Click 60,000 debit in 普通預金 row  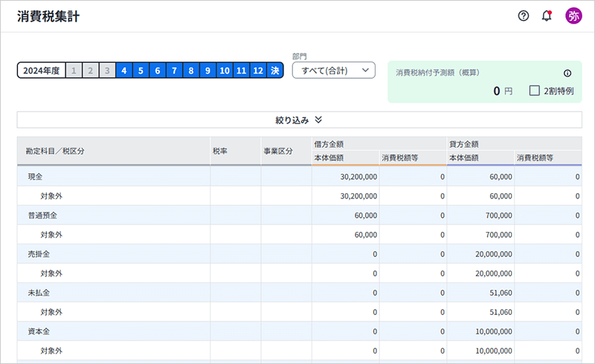tap(366, 215)
